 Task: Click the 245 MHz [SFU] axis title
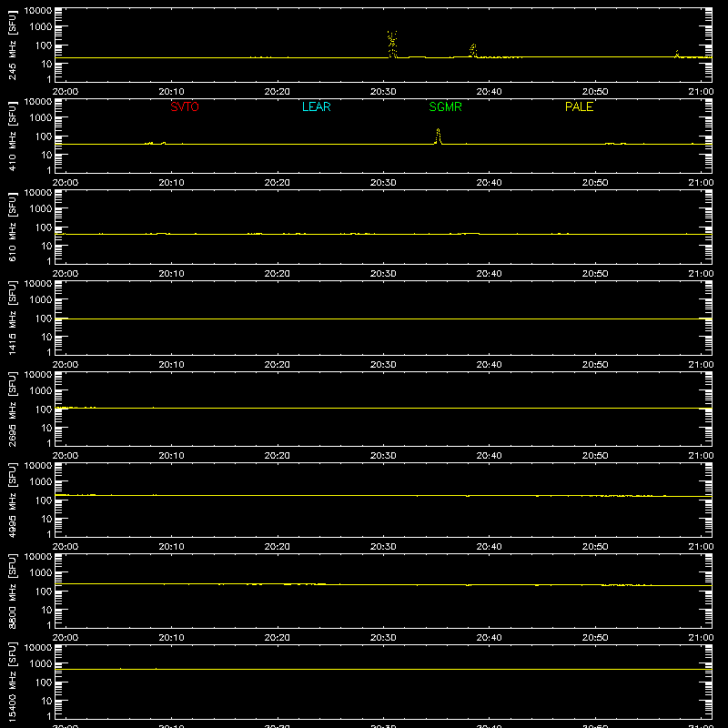tap(13, 45)
